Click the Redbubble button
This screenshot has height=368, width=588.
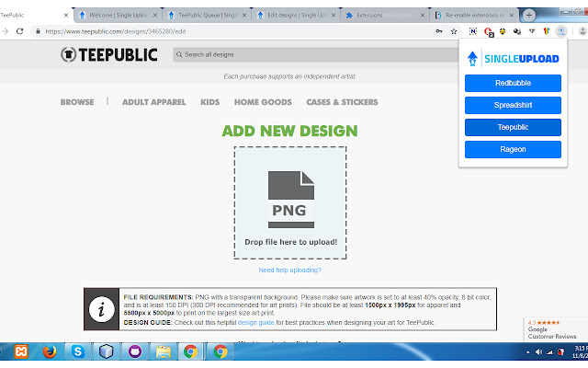click(513, 83)
